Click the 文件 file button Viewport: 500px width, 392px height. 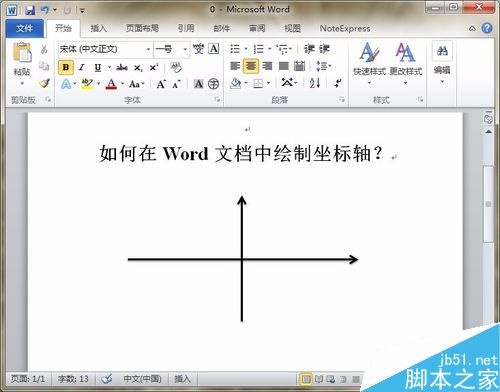24,28
